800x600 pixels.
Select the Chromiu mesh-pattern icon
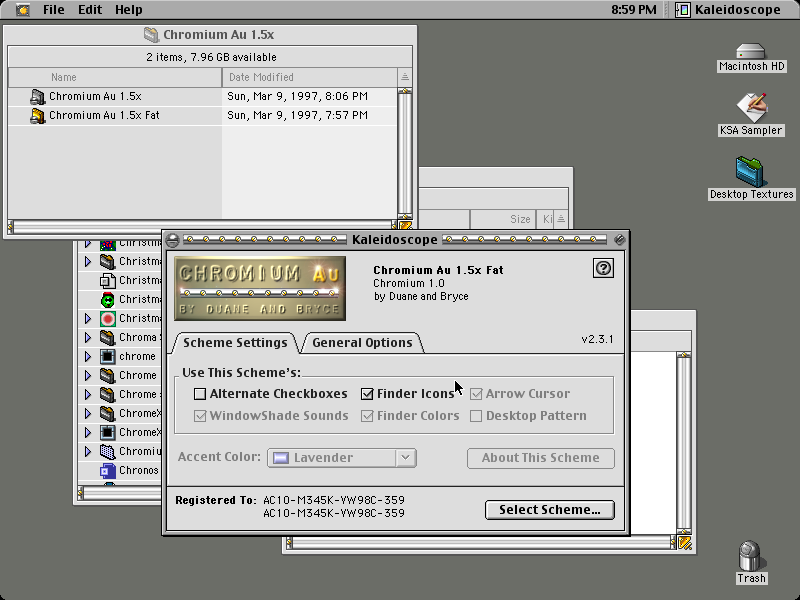pos(107,452)
